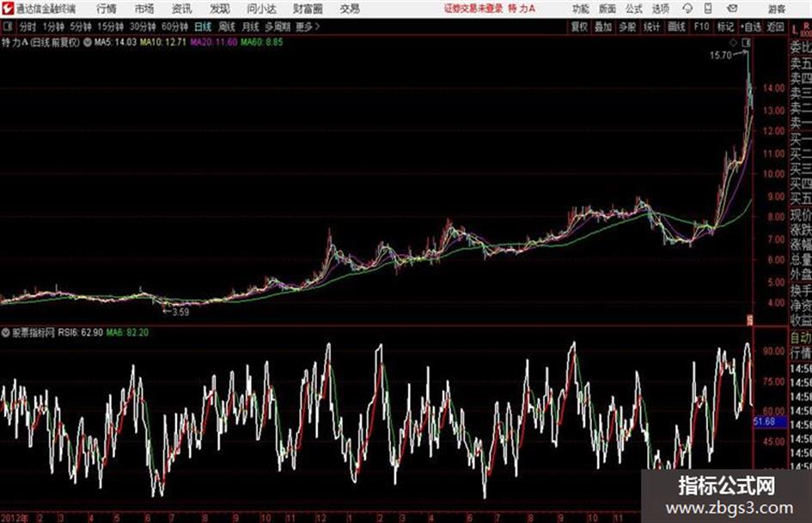Screen dimensions: 812x523
Task: Select the 多周期 multi-period tab
Action: [x=278, y=27]
